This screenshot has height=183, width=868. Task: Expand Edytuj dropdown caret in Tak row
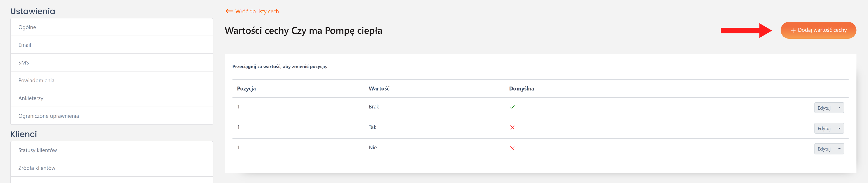[839, 129]
